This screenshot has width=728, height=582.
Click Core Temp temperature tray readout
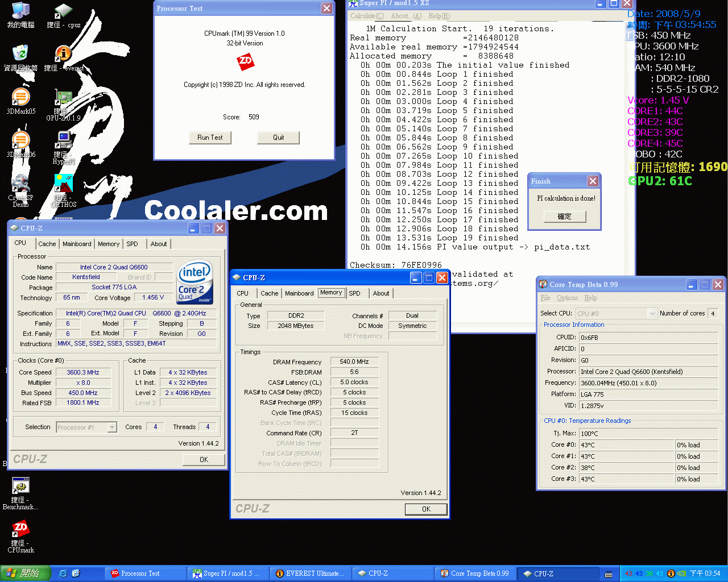tap(644, 573)
